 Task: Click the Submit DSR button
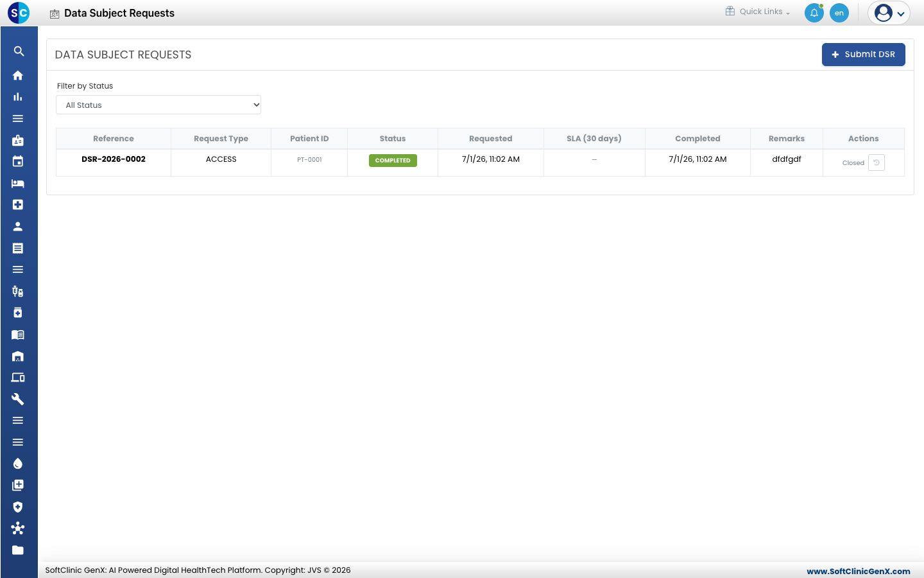point(864,55)
